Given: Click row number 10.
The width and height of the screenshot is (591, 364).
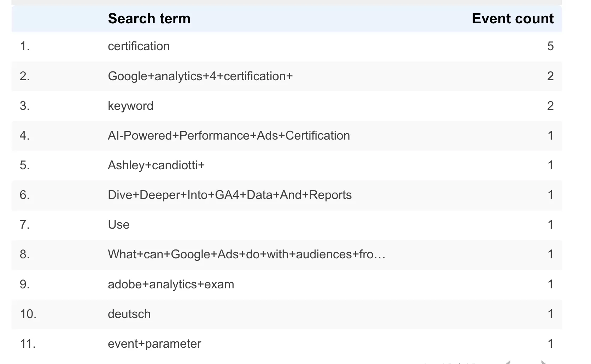Looking at the screenshot, I should click(28, 314).
